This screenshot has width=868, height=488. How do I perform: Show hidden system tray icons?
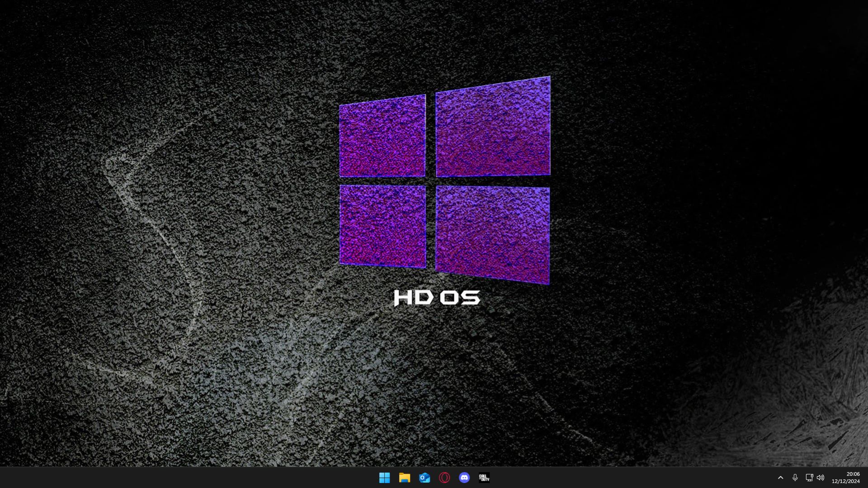pyautogui.click(x=780, y=478)
